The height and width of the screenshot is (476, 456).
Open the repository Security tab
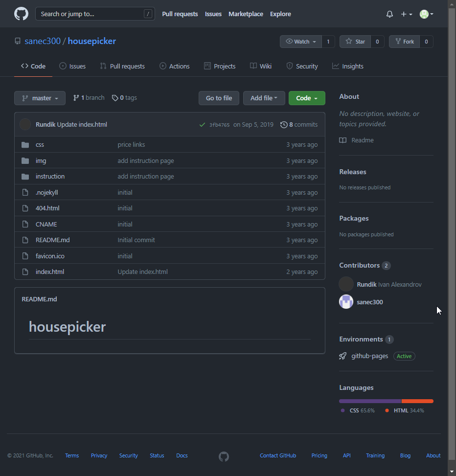point(302,66)
